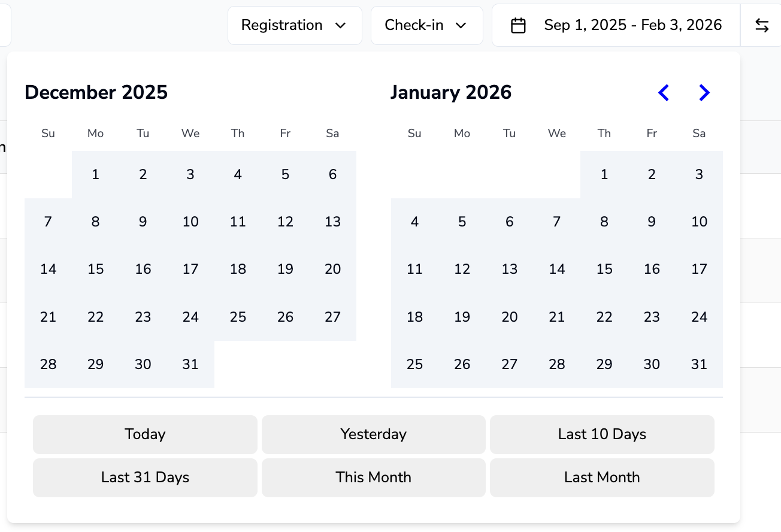Select January 15, 2026

(604, 270)
